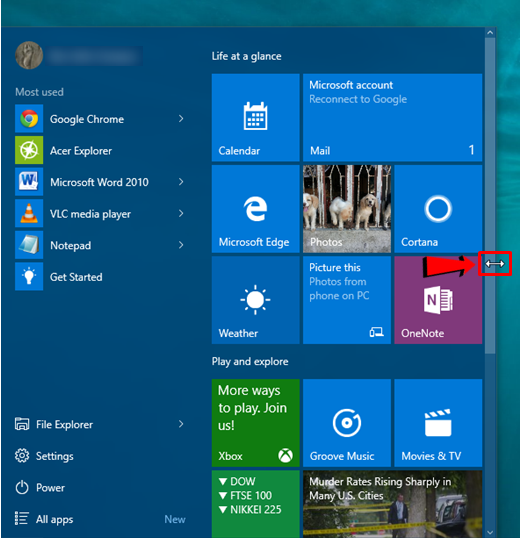521x538 pixels.
Task: Open the Photos tile with puppies
Action: [x=347, y=209]
